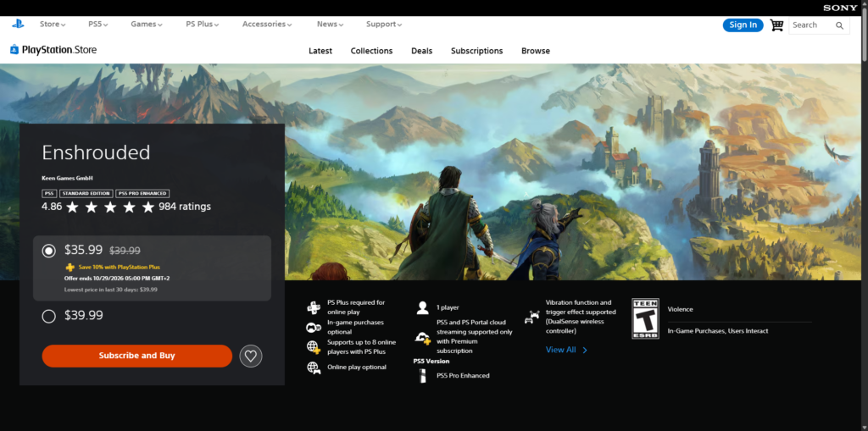Click the PS5 Version heading
Screen dimensions: 868x431
pos(431,362)
